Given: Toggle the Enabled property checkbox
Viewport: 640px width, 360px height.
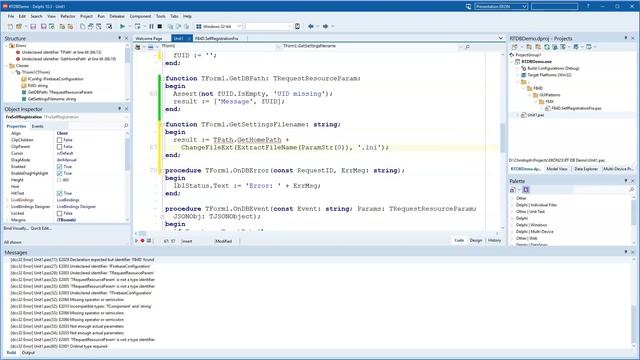Looking at the screenshot, I should [60, 167].
